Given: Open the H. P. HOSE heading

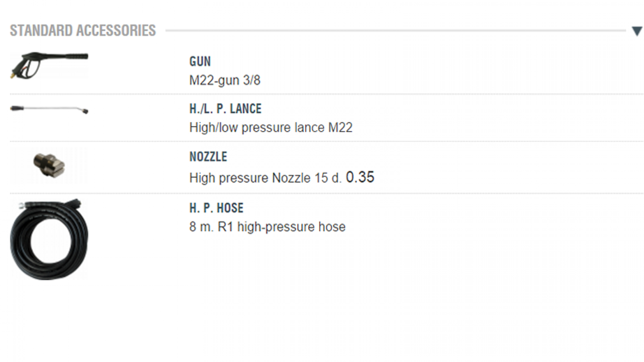Looking at the screenshot, I should tap(216, 208).
